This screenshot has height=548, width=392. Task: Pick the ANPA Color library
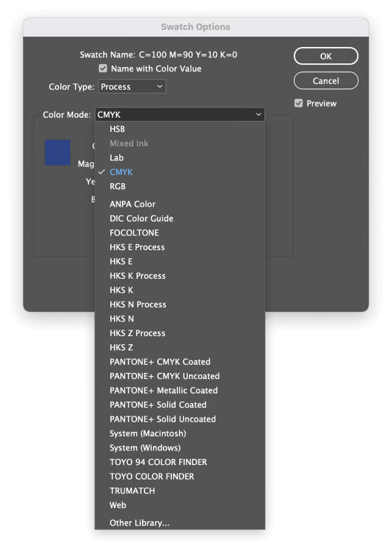pos(132,204)
